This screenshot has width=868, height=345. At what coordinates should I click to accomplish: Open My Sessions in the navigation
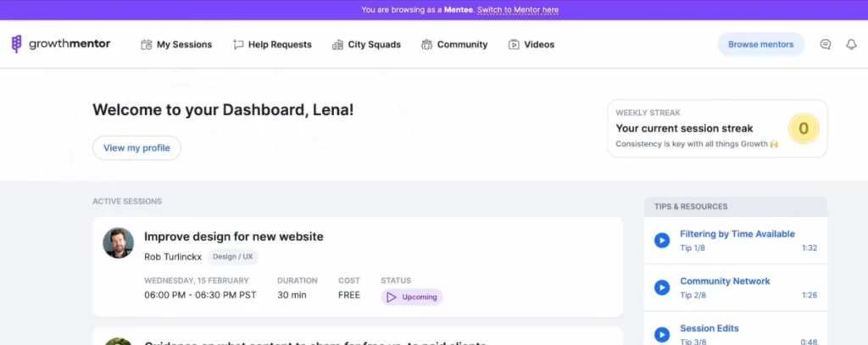(176, 45)
